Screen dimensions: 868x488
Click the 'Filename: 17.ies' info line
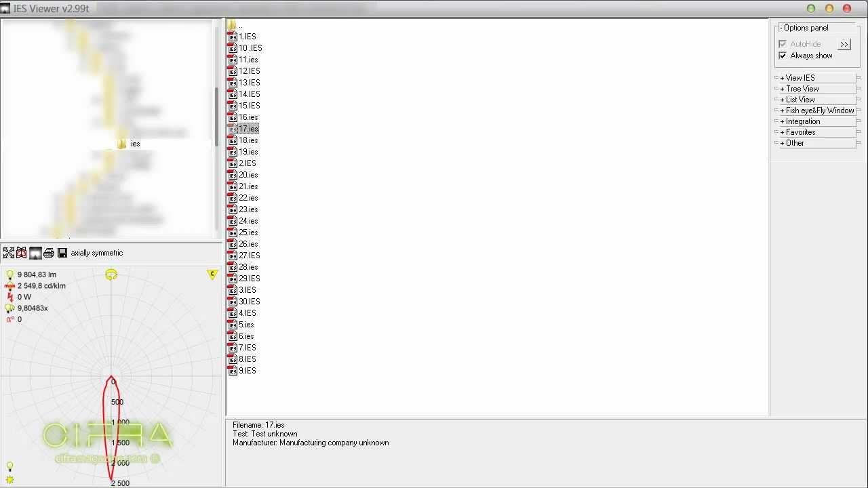coord(258,425)
